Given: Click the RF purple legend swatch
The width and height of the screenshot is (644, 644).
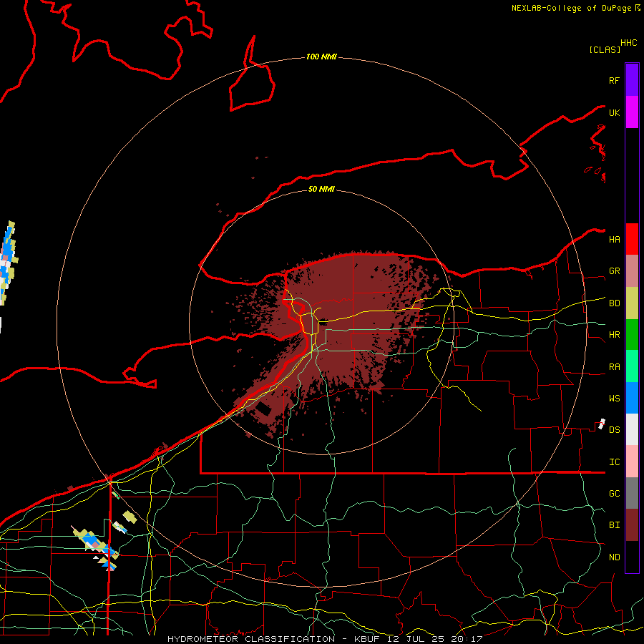Looking at the screenshot, I should point(632,80).
